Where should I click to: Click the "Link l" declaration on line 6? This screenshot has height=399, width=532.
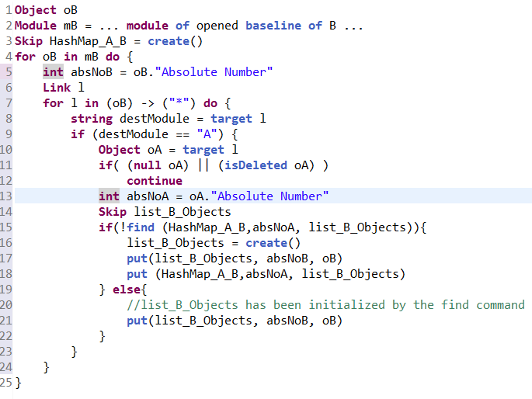pos(63,87)
